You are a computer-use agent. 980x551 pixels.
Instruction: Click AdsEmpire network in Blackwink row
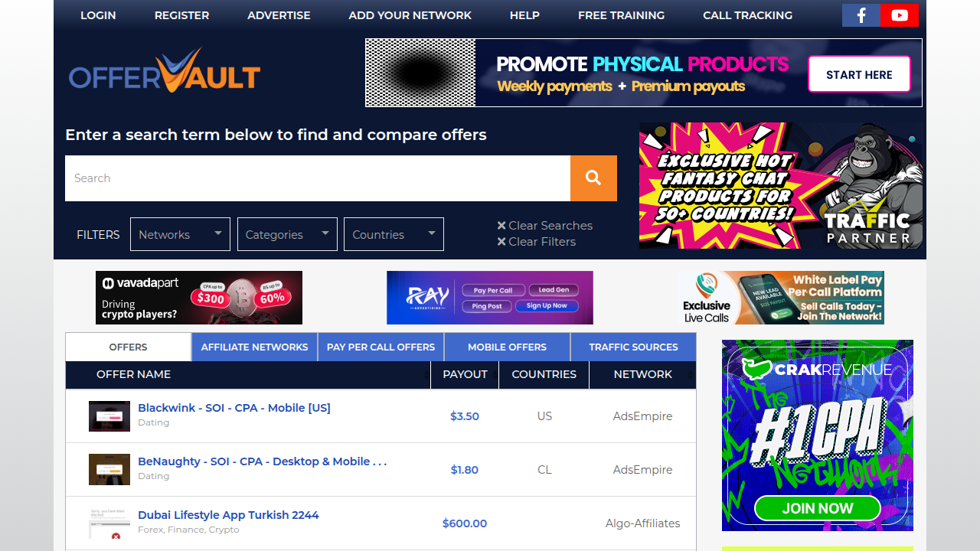pos(642,416)
